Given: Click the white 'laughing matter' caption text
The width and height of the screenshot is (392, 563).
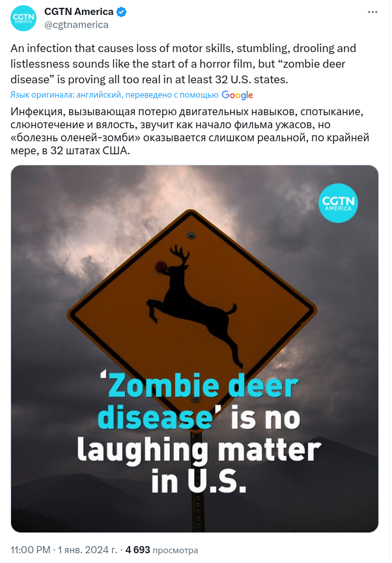Looking at the screenshot, I should pos(199,450).
